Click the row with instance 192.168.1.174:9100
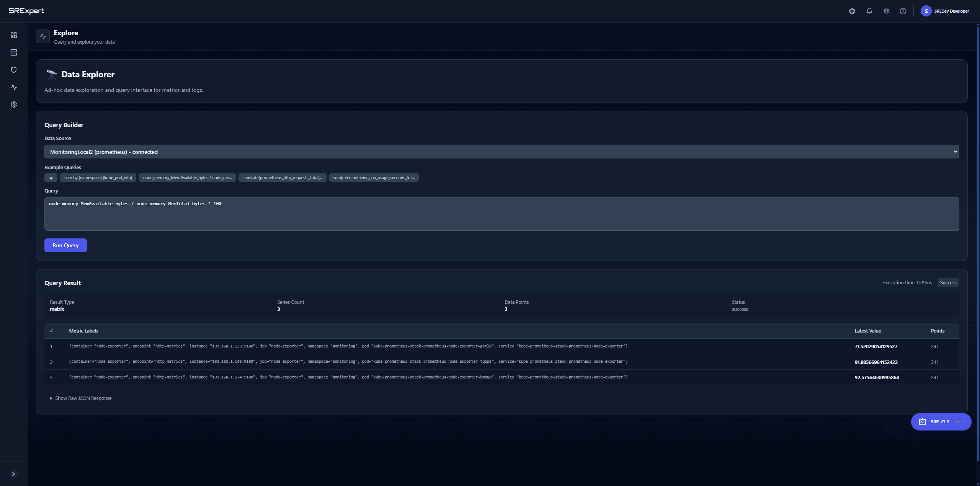This screenshot has width=980, height=486. point(501,377)
